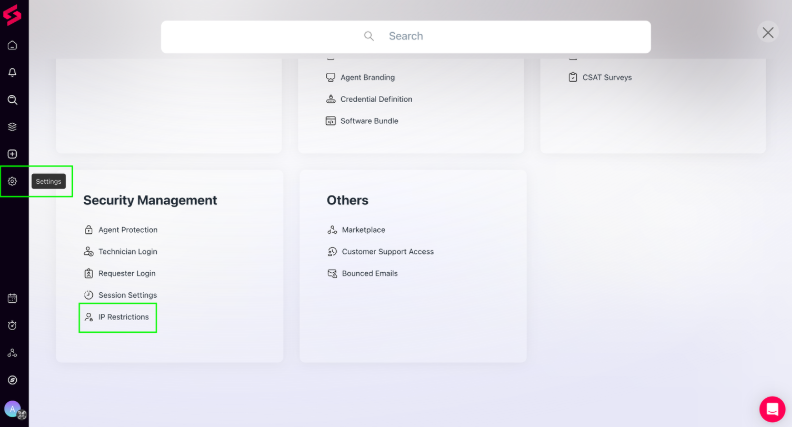This screenshot has height=427, width=792.
Task: Open the stacked layers icon in sidebar
Action: (x=13, y=127)
